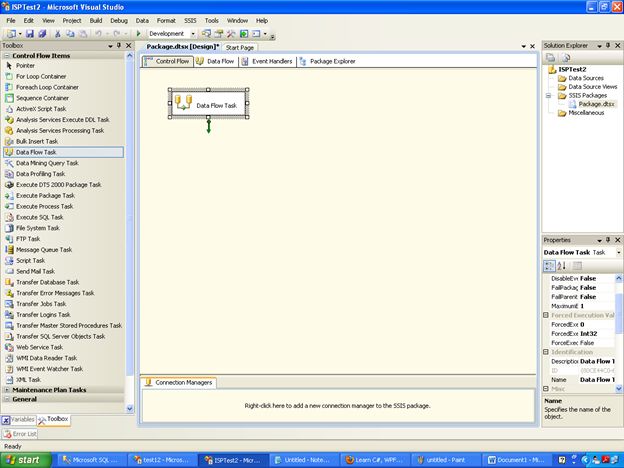Click Categorized button in Properties panel

549,266
